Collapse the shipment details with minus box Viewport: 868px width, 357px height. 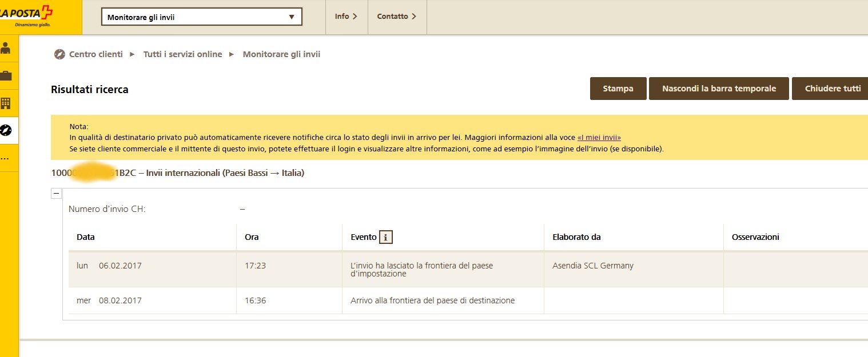(56, 194)
